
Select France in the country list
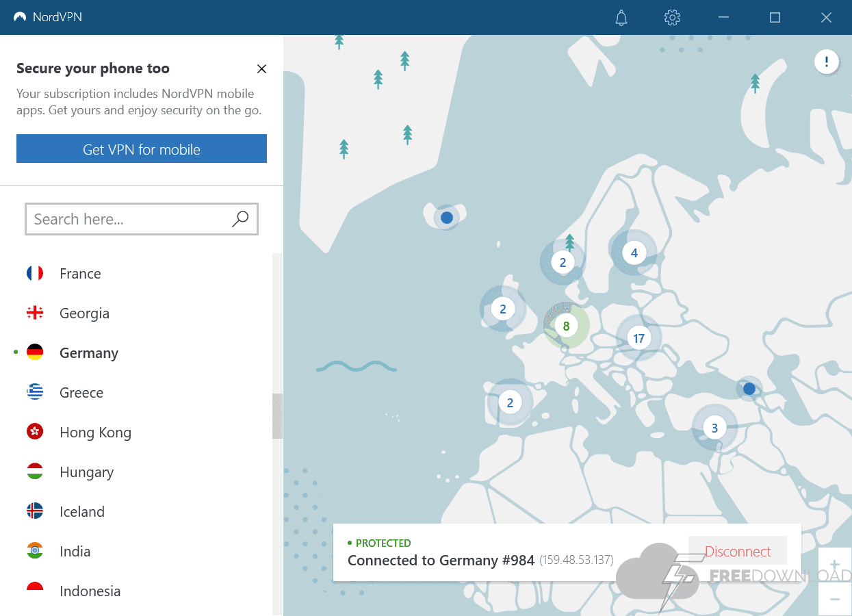tap(80, 274)
